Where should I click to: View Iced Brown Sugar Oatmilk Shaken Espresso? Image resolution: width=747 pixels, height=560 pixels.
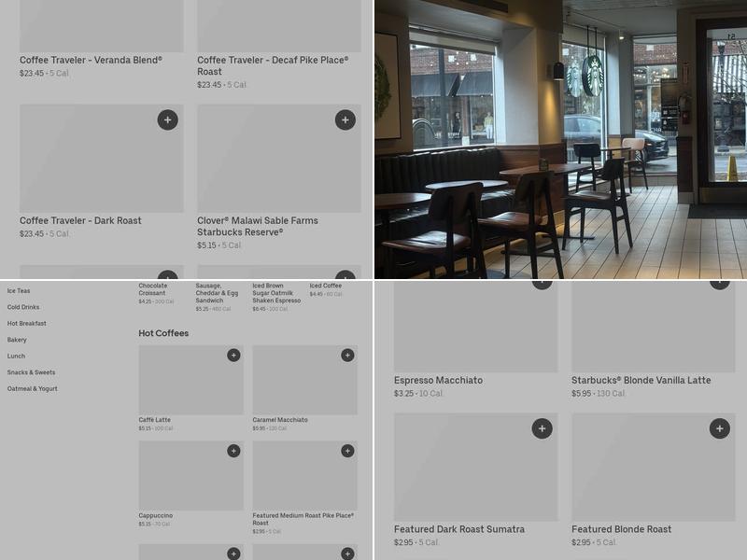[276, 293]
